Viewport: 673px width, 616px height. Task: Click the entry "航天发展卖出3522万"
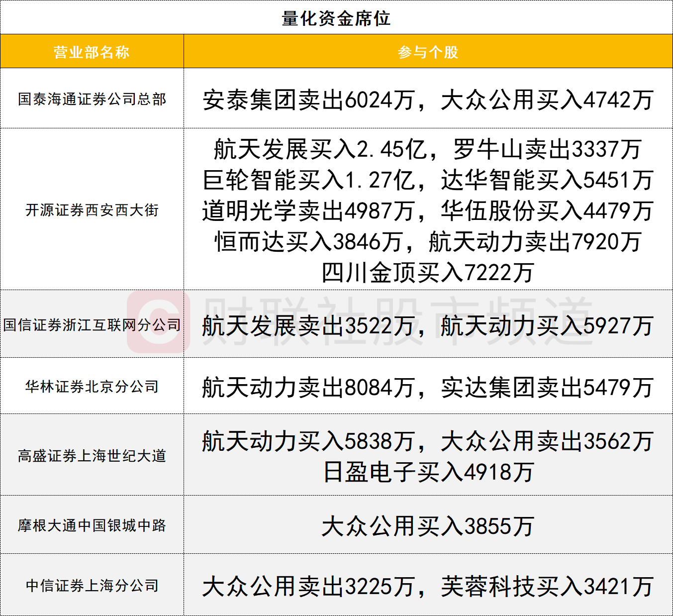pyautogui.click(x=308, y=326)
